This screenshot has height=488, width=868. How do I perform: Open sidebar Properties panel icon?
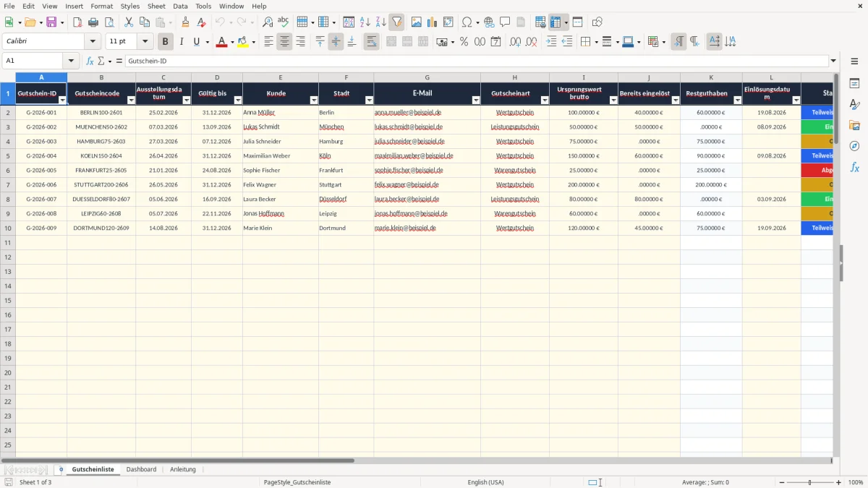[854, 84]
